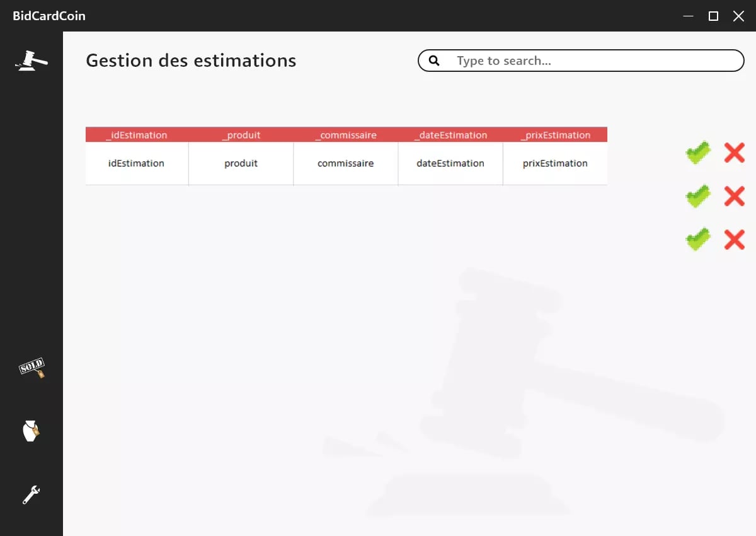Click the _dateEstimation column header
Viewport: 756px width, 536px height.
point(450,135)
